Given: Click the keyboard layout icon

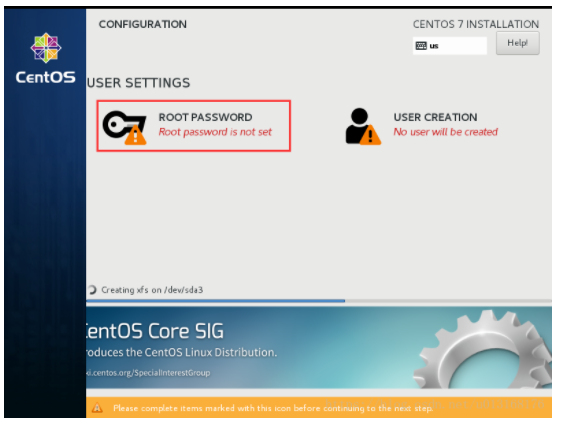Looking at the screenshot, I should [421, 46].
